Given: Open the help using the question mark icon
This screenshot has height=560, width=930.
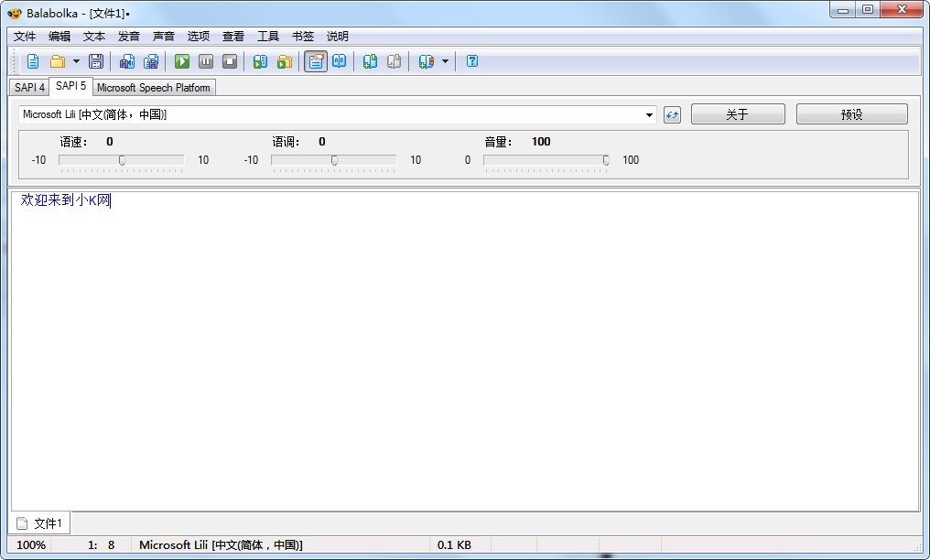Looking at the screenshot, I should coord(471,61).
